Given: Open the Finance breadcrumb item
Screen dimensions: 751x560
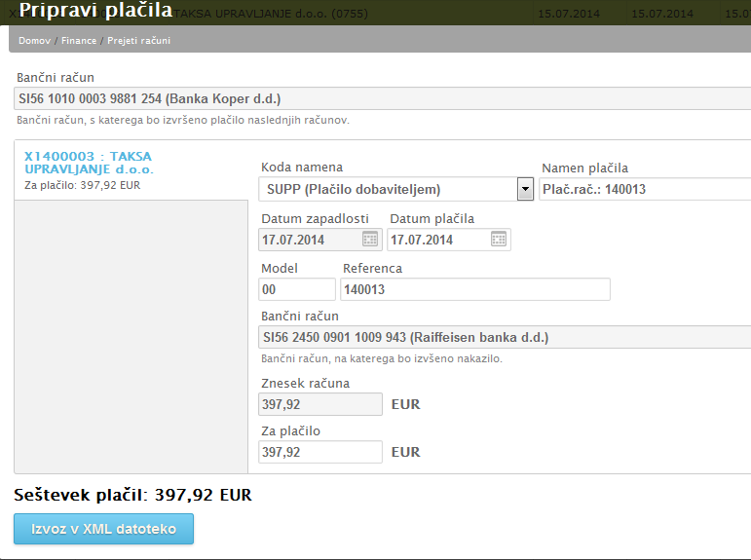Looking at the screenshot, I should point(79,40).
